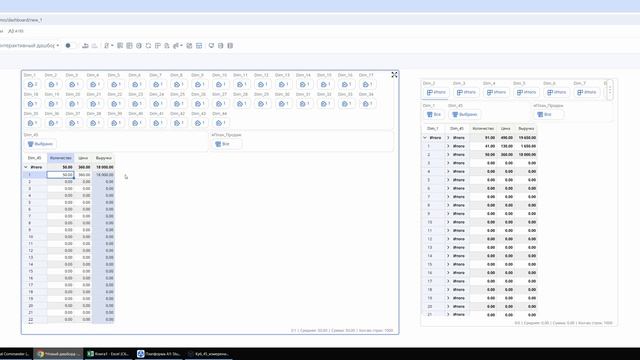The width and height of the screenshot is (640, 360).
Task: Select the Dim_1 column header in right table
Action: click(x=433, y=129)
